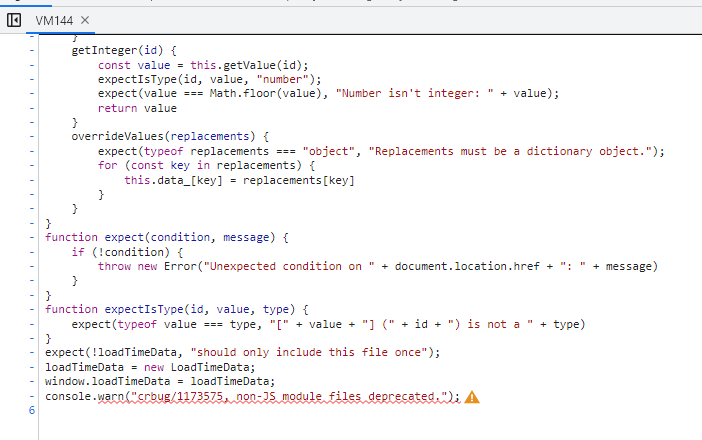Click the string ") is not a "
702x440 pixels.
pos(490,325)
